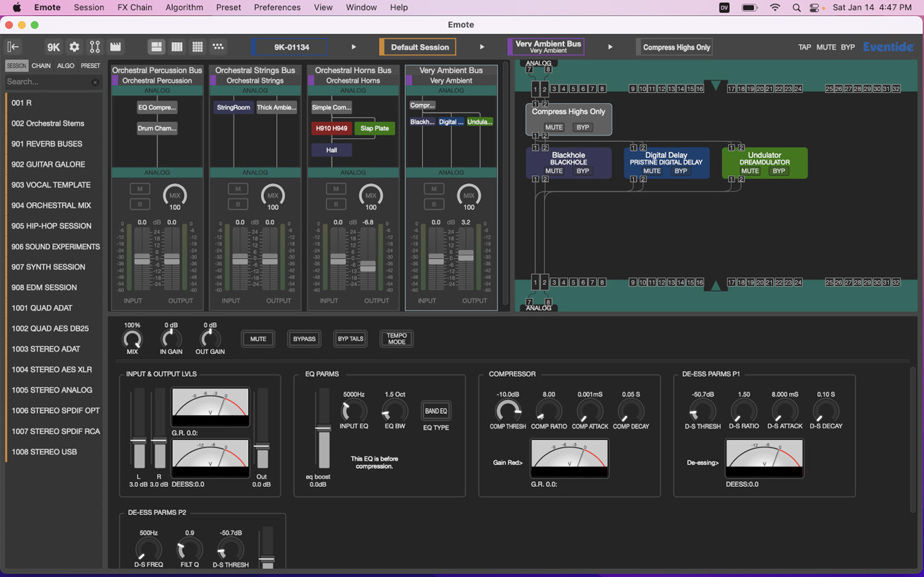Open the 9K device settings gear
924x577 pixels.
[x=74, y=47]
